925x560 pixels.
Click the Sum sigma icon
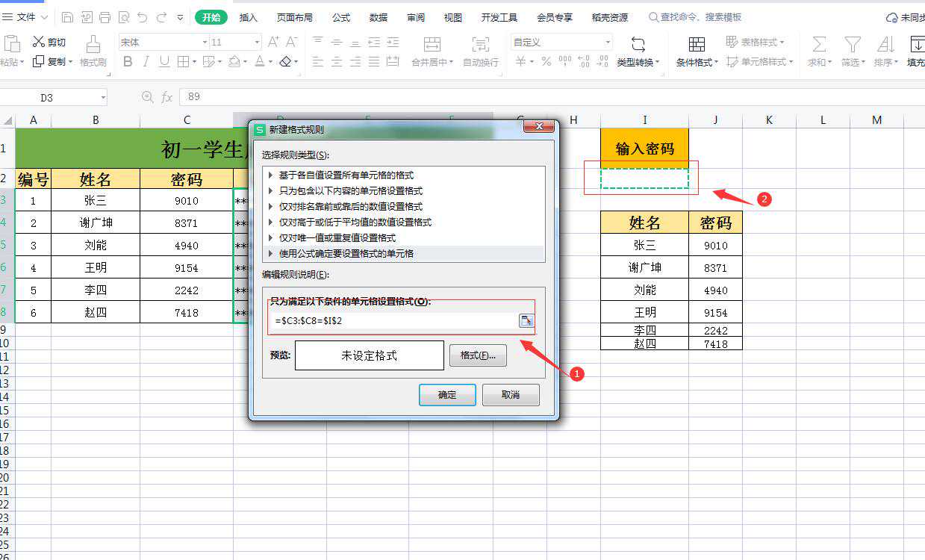point(819,44)
